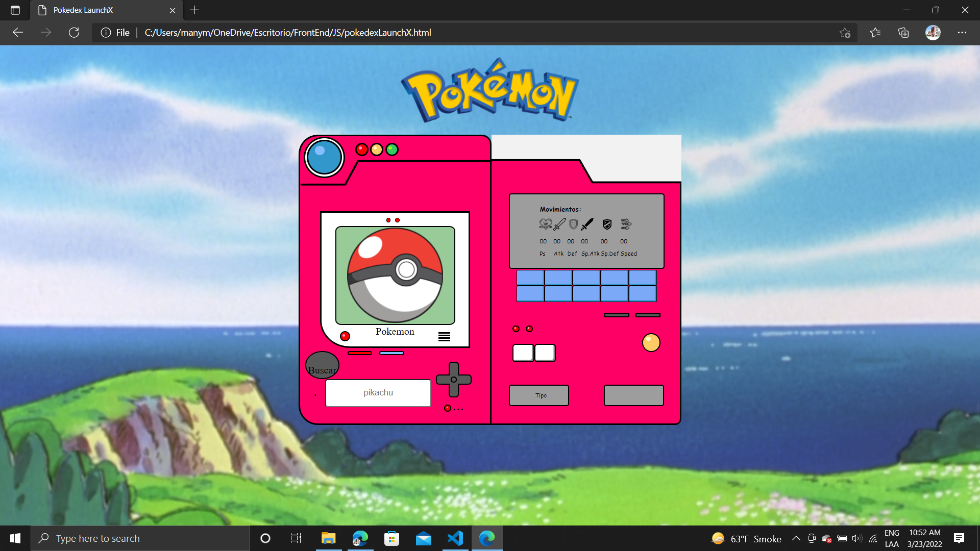Viewport: 980px width, 551px height.
Task: Open Visual Studio Code from taskbar
Action: 455,538
